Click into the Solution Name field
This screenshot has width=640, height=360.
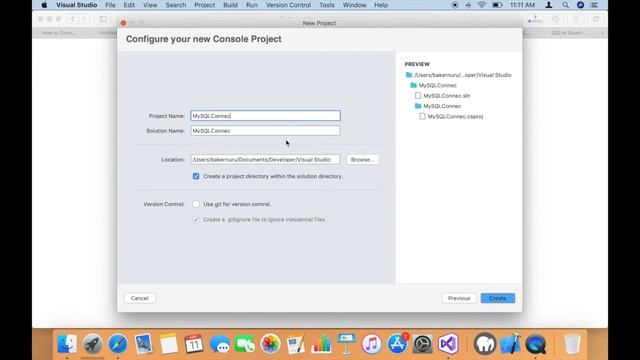click(265, 131)
